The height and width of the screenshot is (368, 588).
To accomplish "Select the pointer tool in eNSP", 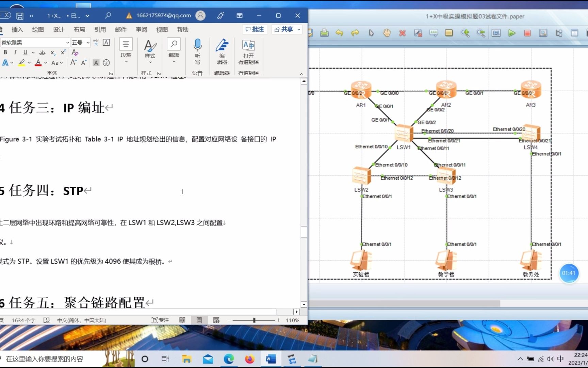I will [371, 33].
